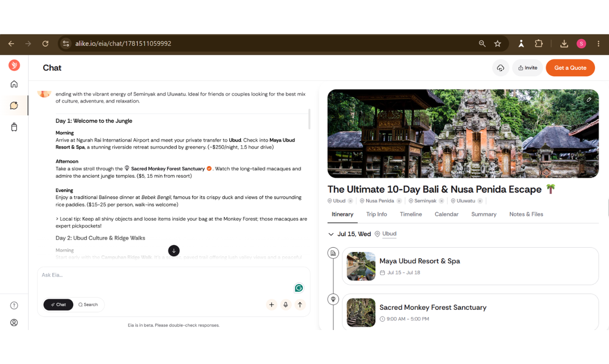Click the chat message scrollbar

click(309, 119)
